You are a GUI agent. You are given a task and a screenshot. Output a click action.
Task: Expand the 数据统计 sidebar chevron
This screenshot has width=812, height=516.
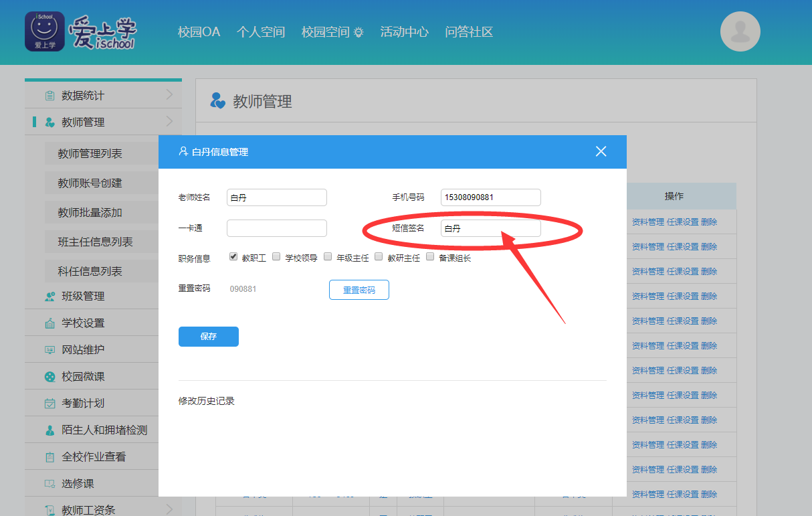(169, 95)
